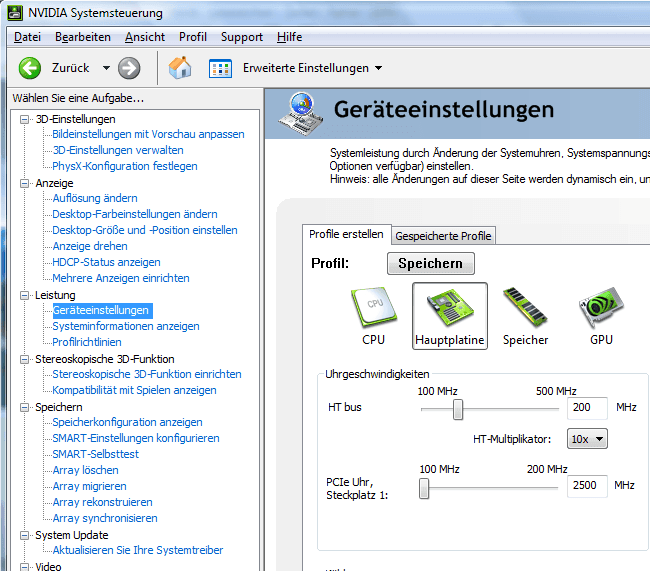This screenshot has height=571, width=650.
Task: Click the grey forward arrow icon
Action: tap(129, 68)
